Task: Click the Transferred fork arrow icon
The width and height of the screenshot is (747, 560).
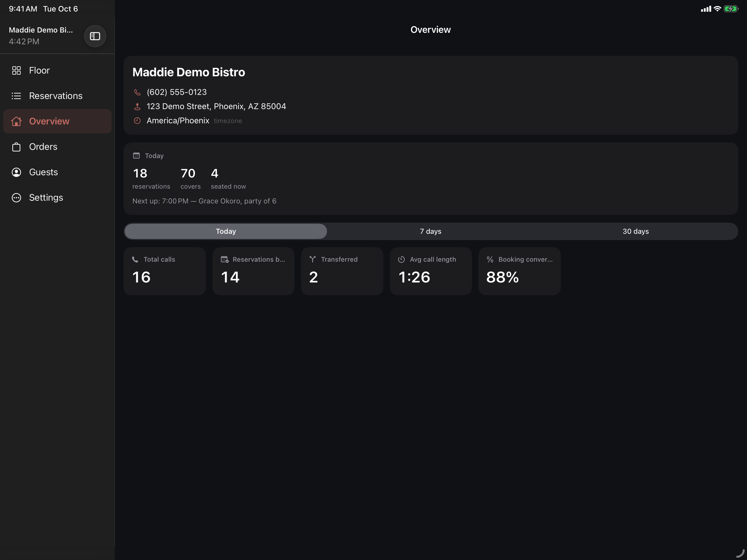Action: pos(313,259)
